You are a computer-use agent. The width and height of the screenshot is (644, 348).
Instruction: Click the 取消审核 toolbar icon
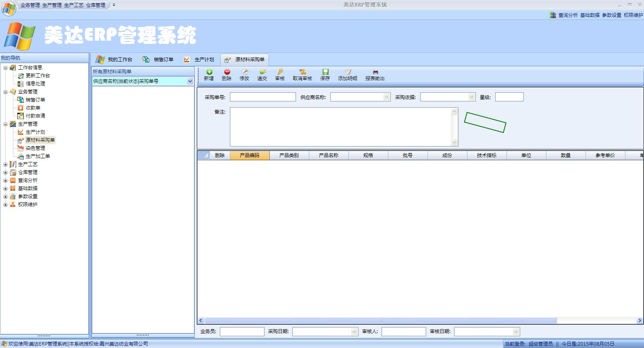[302, 72]
